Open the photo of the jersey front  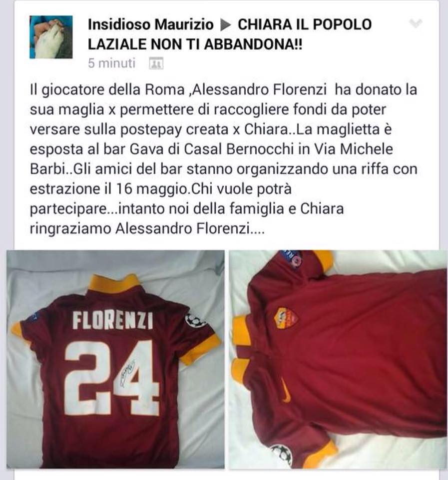339,359
